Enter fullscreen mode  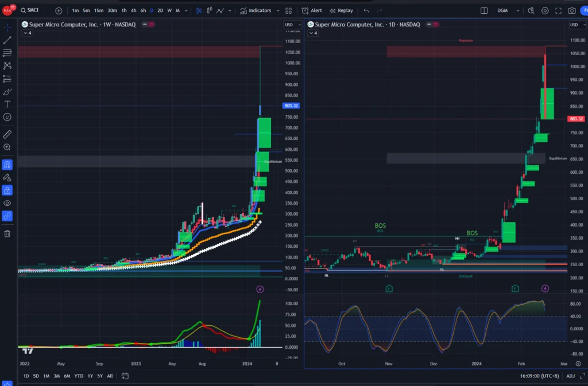click(558, 10)
